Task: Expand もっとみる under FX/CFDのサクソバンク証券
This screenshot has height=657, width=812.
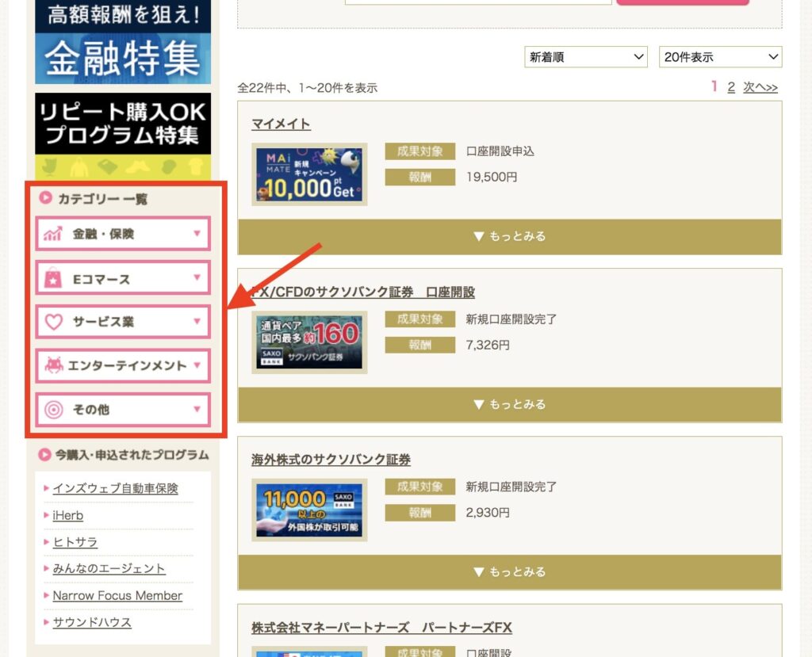Action: [x=510, y=404]
